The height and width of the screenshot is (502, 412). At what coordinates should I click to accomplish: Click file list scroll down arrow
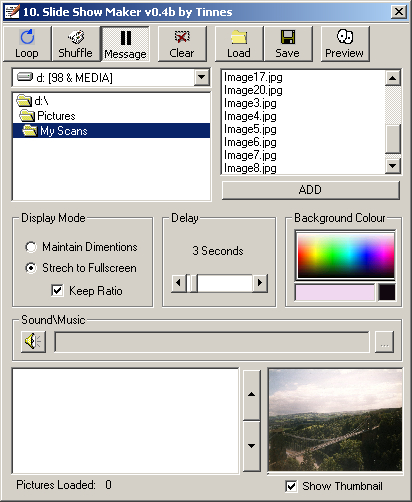(x=393, y=166)
